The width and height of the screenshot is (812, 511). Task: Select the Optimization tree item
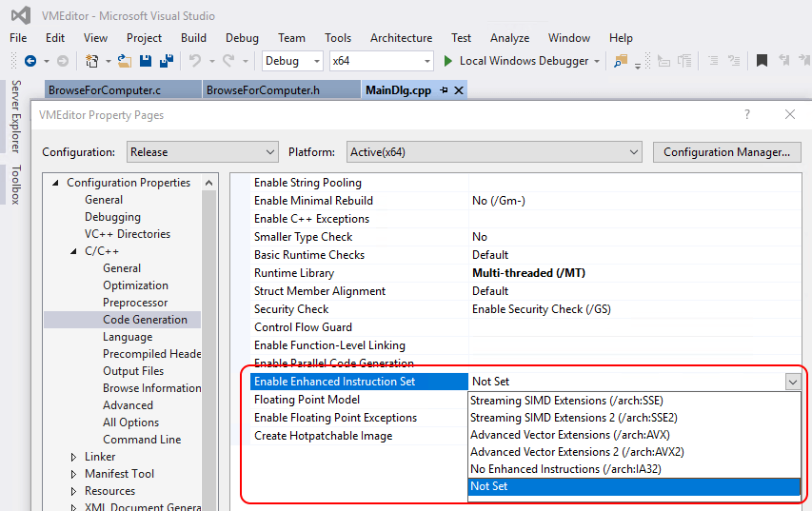coord(135,285)
